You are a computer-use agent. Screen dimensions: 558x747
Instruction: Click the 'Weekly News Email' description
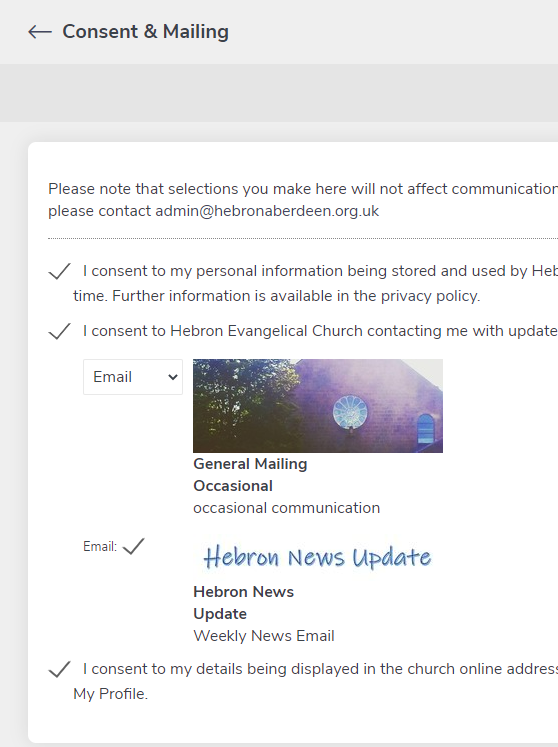[264, 636]
